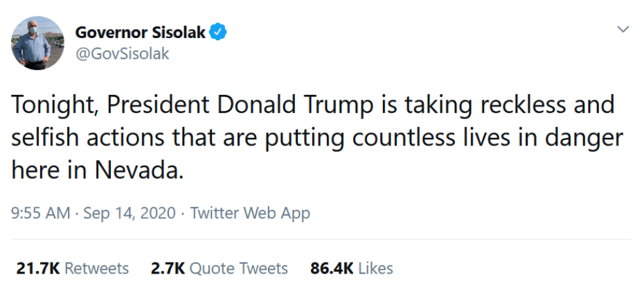Select the "Retweets" label
This screenshot has height=284, width=644.
click(x=96, y=268)
